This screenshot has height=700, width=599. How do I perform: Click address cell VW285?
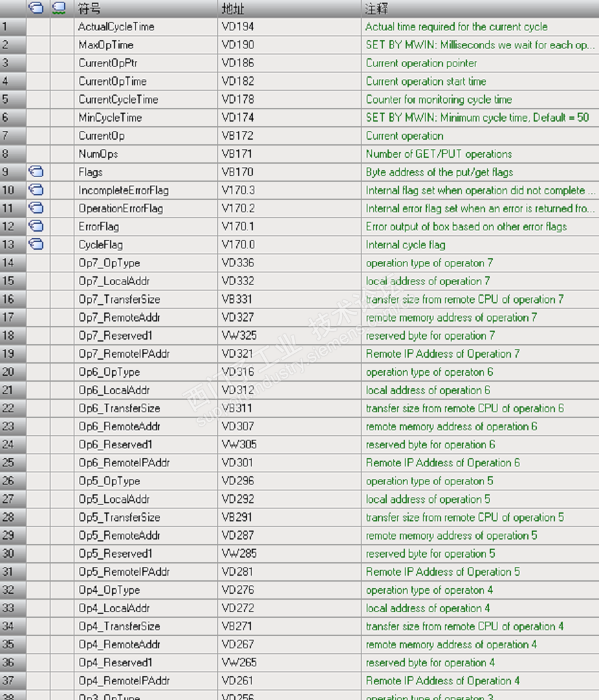[290, 554]
